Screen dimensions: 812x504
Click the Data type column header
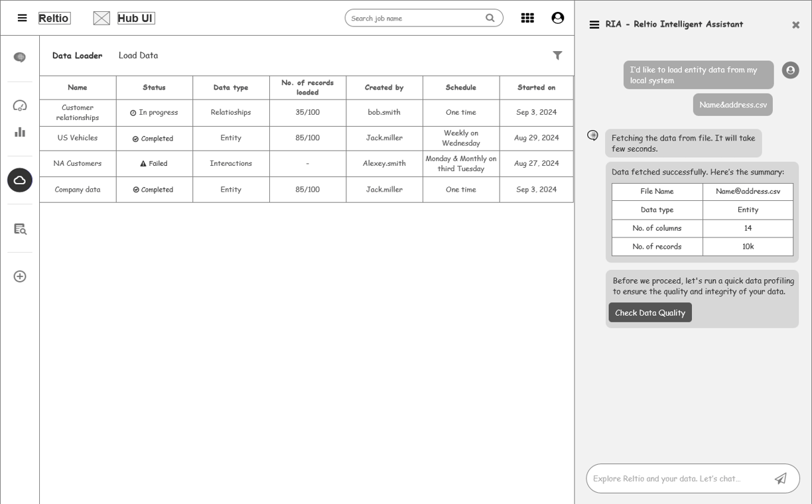point(231,88)
